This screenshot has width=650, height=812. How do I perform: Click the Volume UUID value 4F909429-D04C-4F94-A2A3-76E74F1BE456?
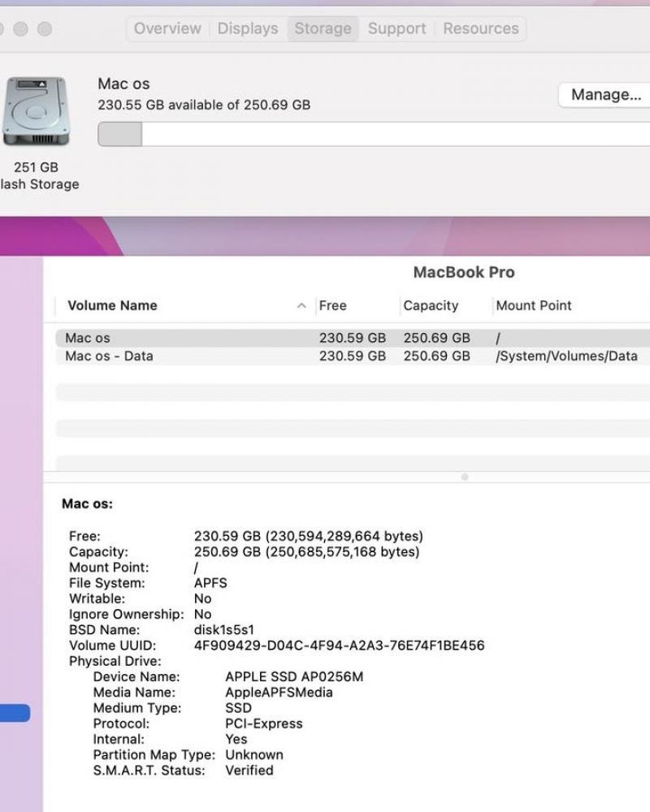point(339,646)
